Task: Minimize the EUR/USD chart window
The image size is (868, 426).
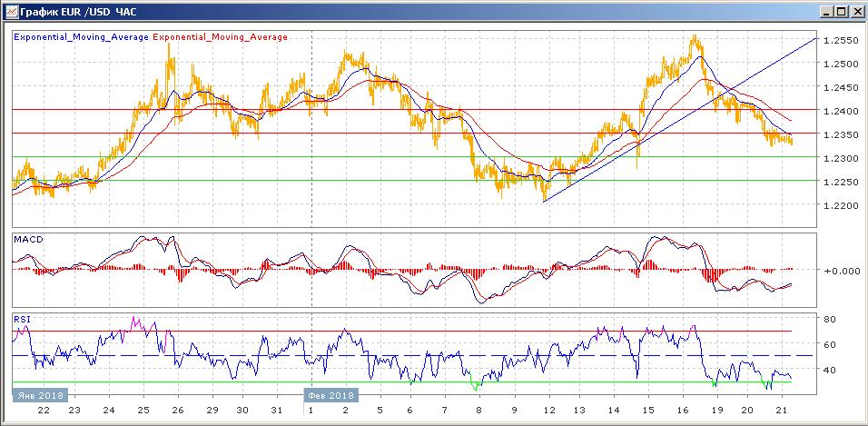Action: point(827,12)
